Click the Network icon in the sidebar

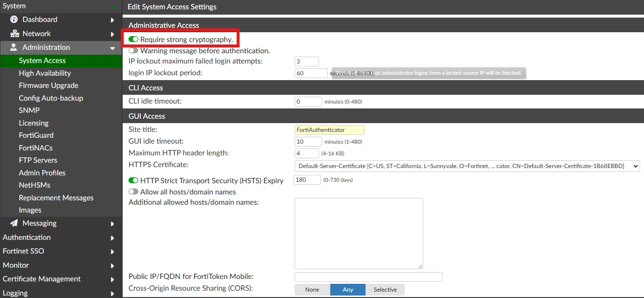tap(14, 34)
